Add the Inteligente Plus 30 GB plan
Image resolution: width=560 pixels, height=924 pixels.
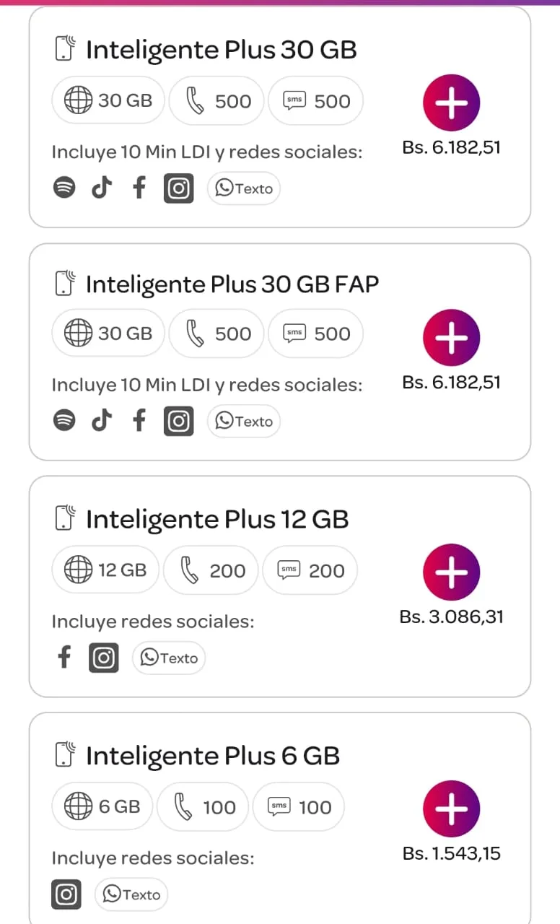point(451,103)
